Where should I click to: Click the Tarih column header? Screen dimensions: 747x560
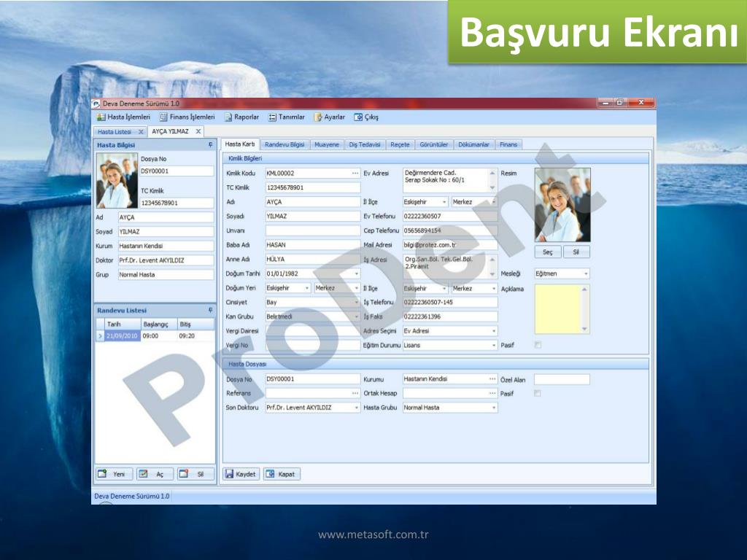pyautogui.click(x=123, y=324)
